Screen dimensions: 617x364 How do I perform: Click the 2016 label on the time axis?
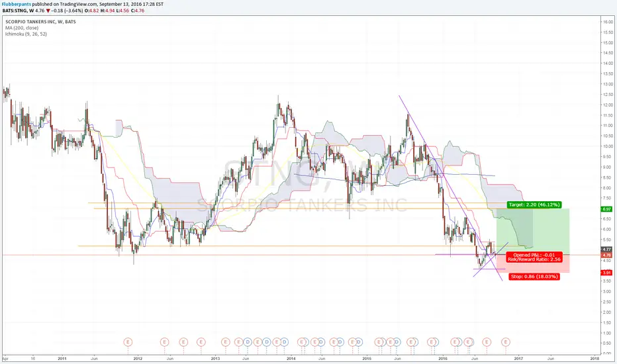click(443, 359)
